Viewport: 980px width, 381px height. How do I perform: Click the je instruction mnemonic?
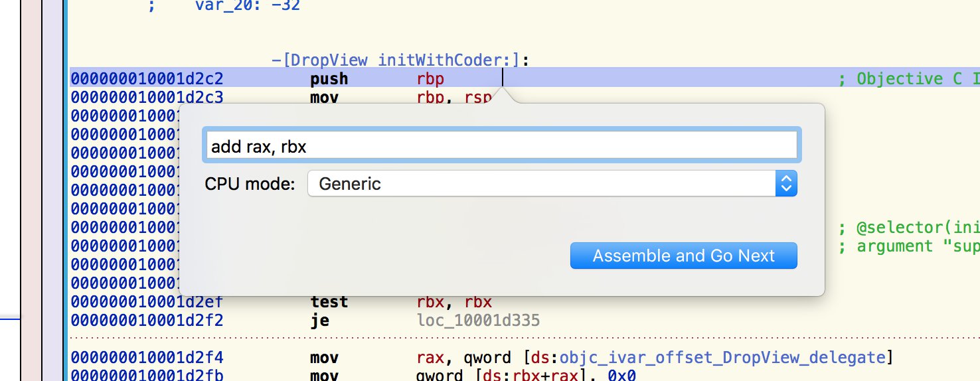(x=319, y=321)
